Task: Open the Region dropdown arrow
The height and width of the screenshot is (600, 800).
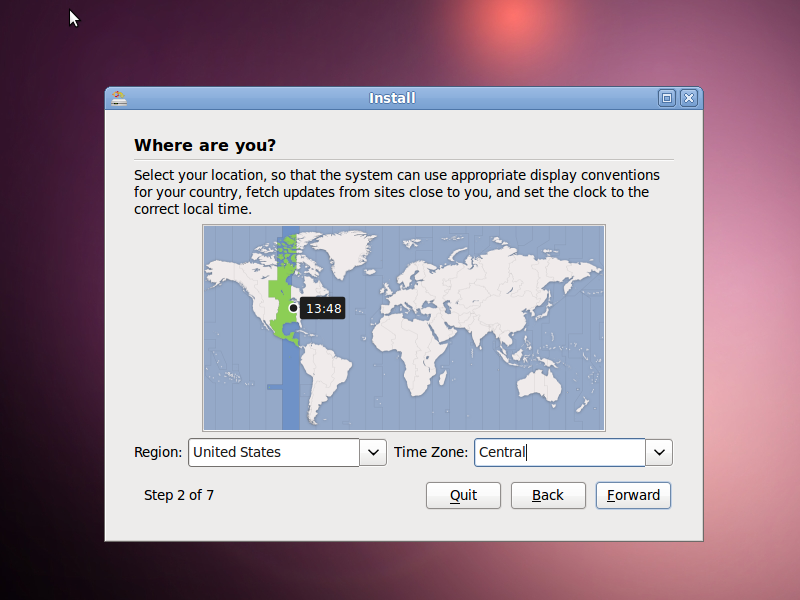Action: point(373,452)
